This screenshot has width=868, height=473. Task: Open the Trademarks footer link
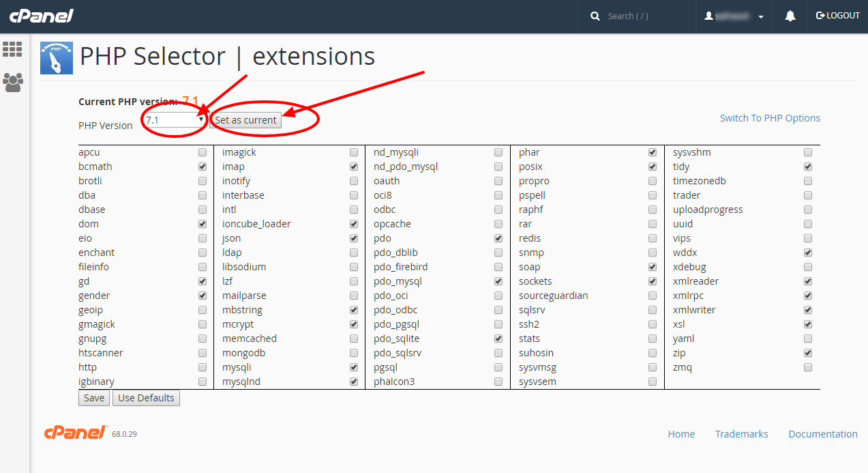(741, 434)
